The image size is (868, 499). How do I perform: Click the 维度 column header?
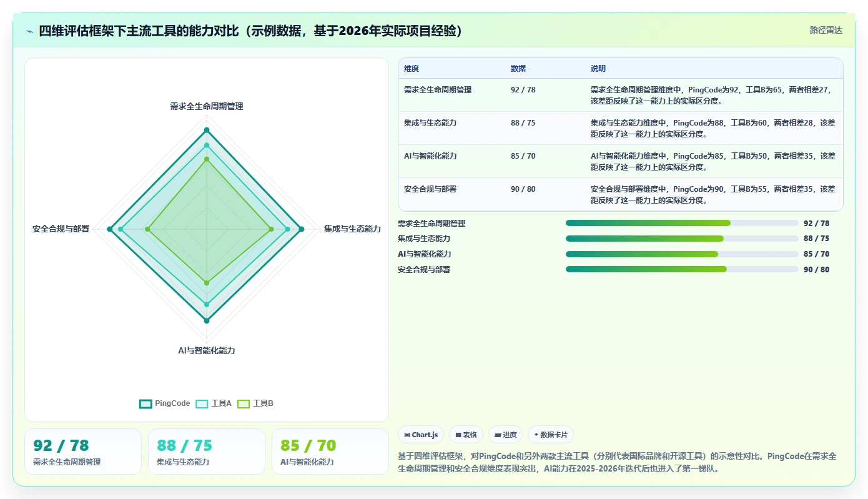(x=412, y=69)
